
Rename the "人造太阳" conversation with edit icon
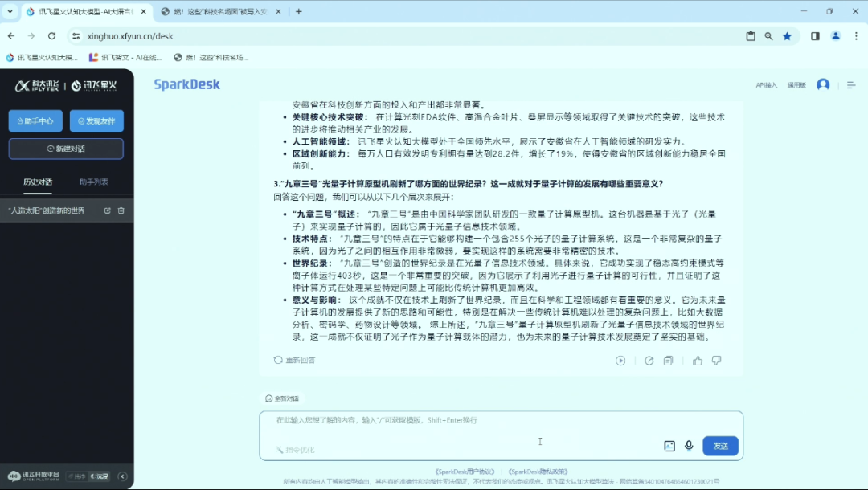(108, 210)
